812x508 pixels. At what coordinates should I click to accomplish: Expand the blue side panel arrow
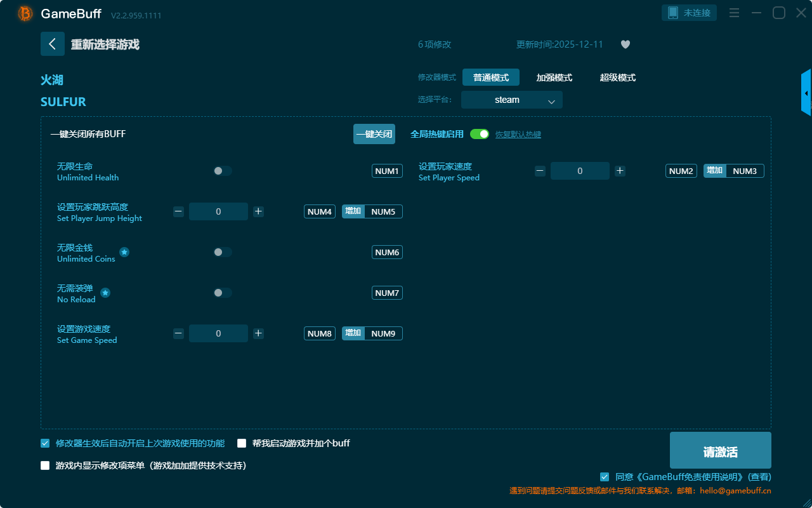[806, 93]
